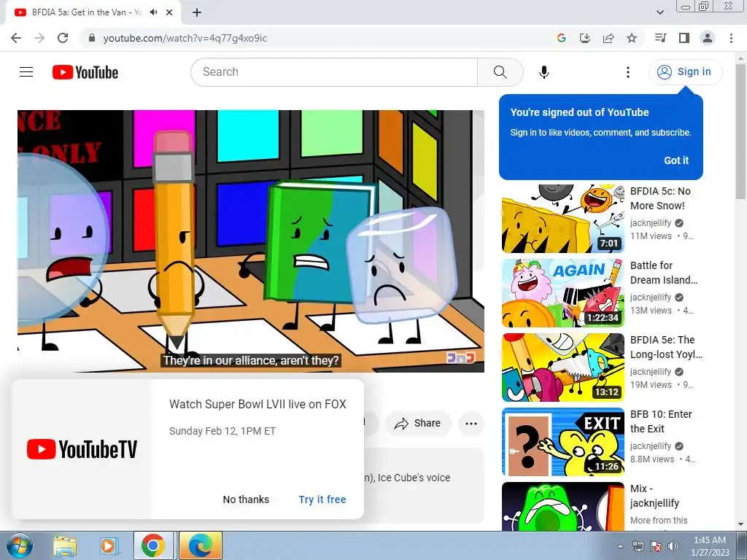Toggle Chrome side panel
This screenshot has height=560, width=747.
pyautogui.click(x=684, y=38)
